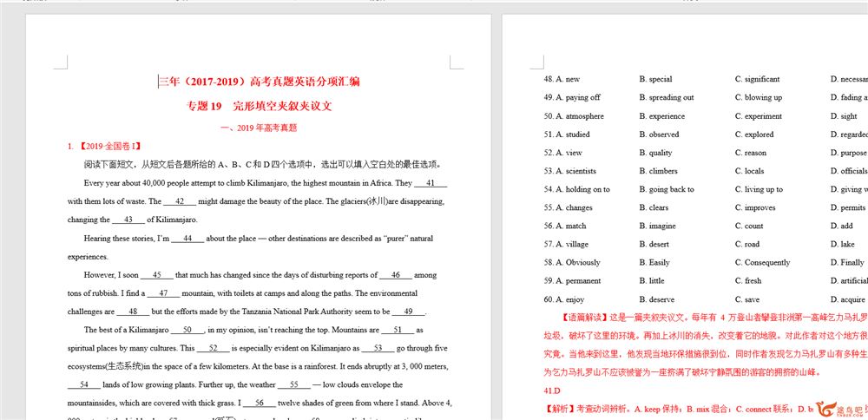The image size is (868, 420).
Task: Click option 'C. improves'
Action: (755, 207)
